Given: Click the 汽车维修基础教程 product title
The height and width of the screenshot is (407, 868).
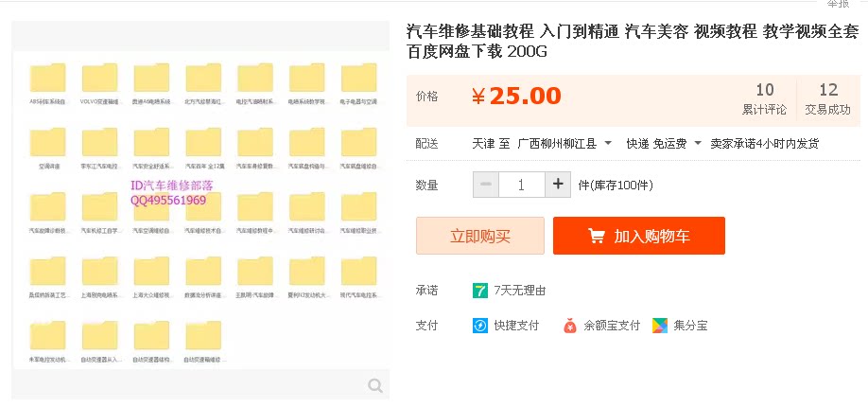Looking at the screenshot, I should pyautogui.click(x=633, y=41).
